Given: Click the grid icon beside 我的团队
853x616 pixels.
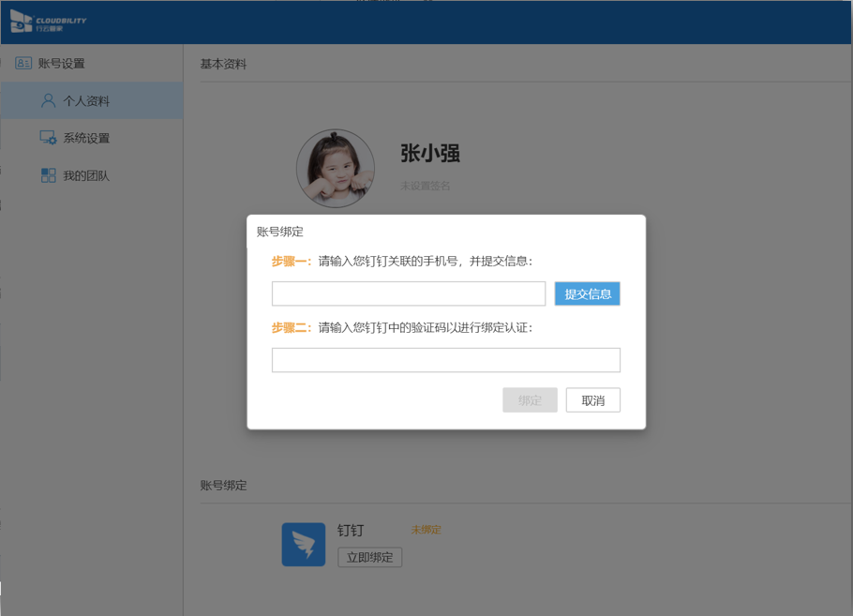Looking at the screenshot, I should pos(48,175).
